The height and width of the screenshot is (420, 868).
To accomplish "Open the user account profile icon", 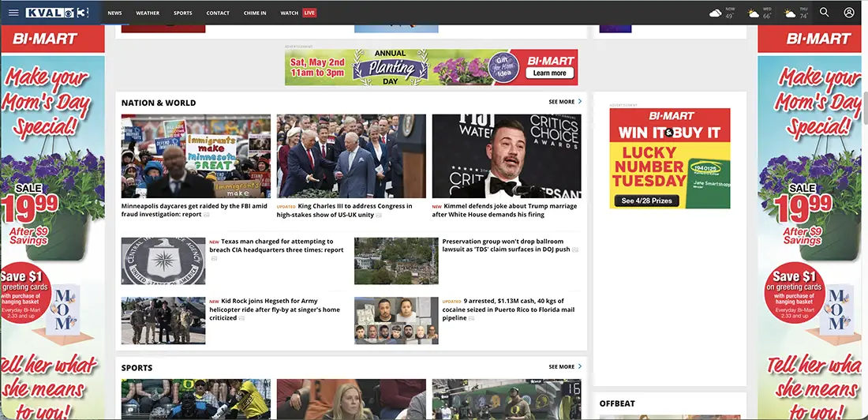I will point(848,12).
